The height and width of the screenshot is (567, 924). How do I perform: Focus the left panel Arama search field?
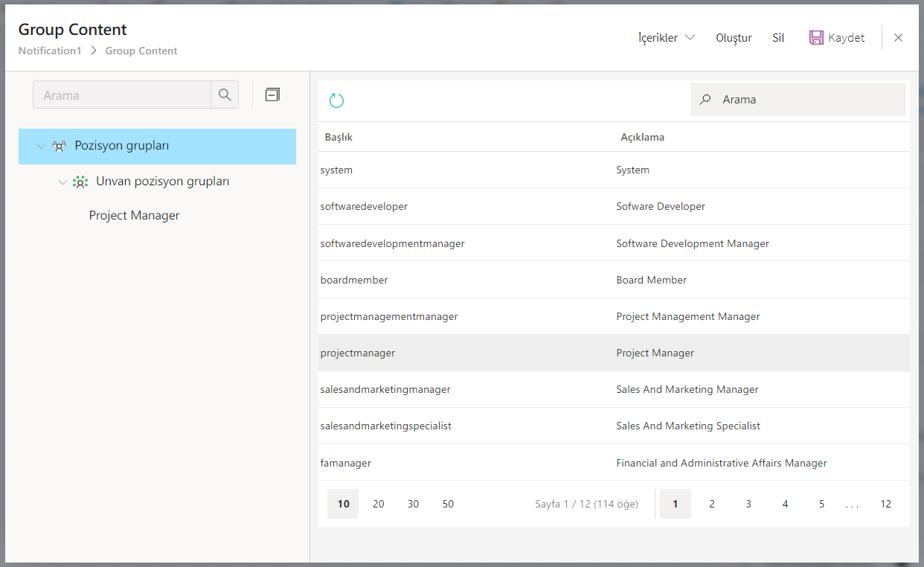click(123, 95)
